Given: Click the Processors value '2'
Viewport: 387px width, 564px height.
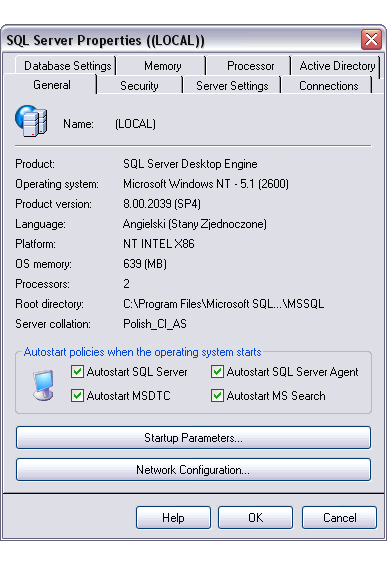Looking at the screenshot, I should click(x=126, y=284).
